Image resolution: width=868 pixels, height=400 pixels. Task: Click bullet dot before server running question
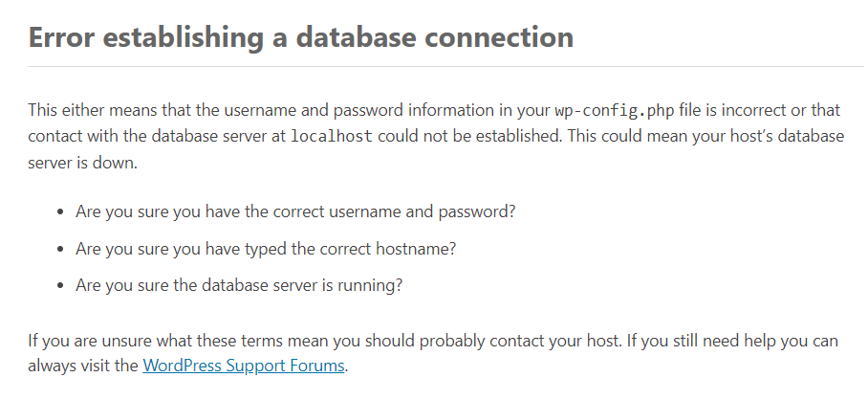61,286
